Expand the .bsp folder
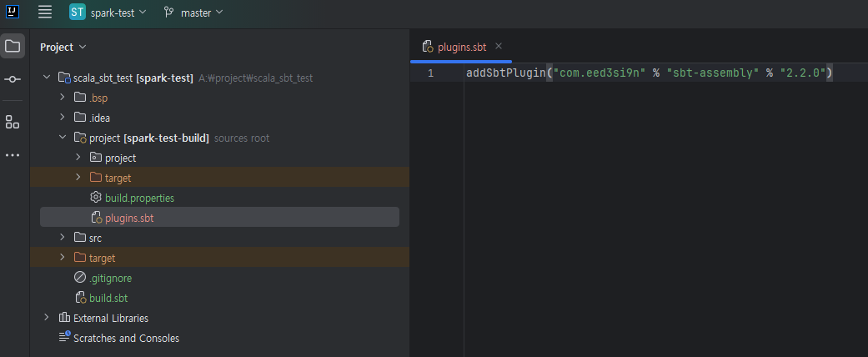Screen dimensions: 868x357 [63, 98]
